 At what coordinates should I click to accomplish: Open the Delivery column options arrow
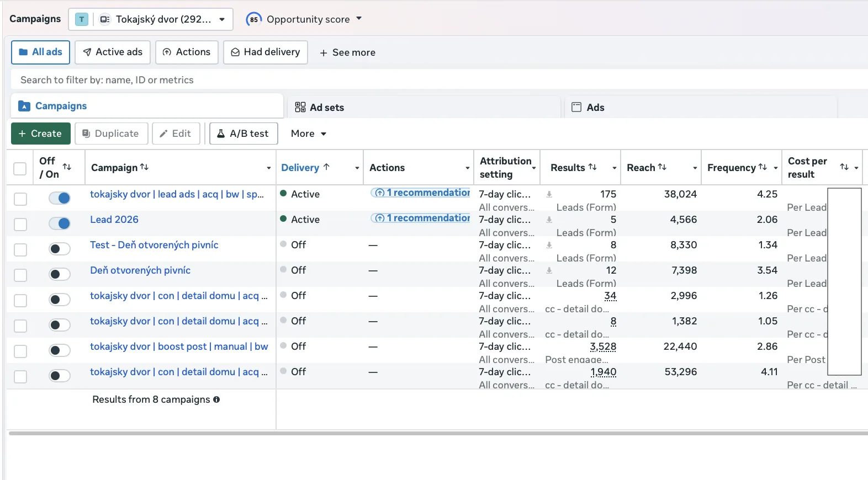pos(357,168)
